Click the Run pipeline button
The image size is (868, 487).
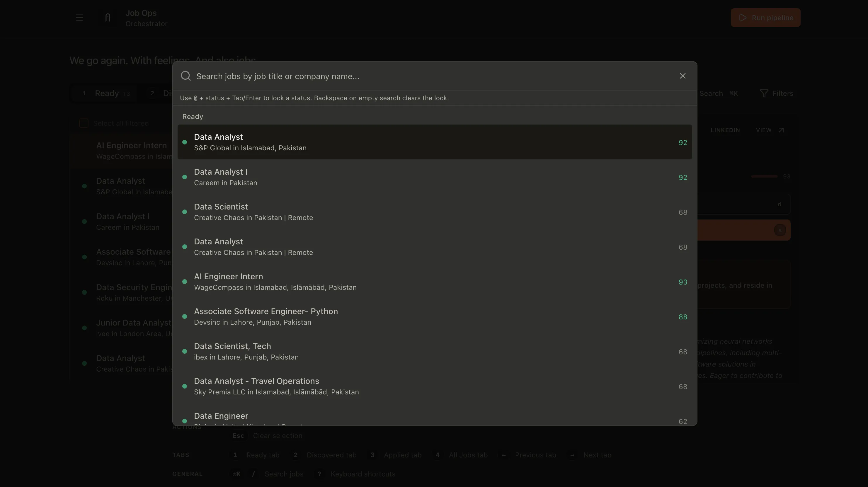tap(765, 18)
